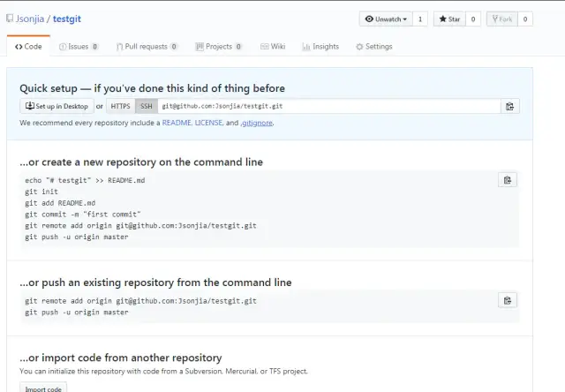Go to the Pull requests tab
The image size is (565, 392).
point(146,46)
